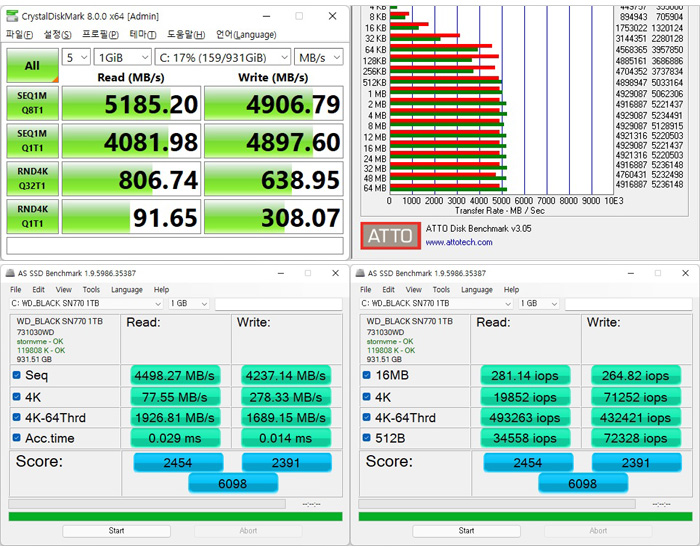Viewport: 700px width, 548px height.
Task: Open drive dropdown in right AS SSD window
Action: (x=436, y=303)
